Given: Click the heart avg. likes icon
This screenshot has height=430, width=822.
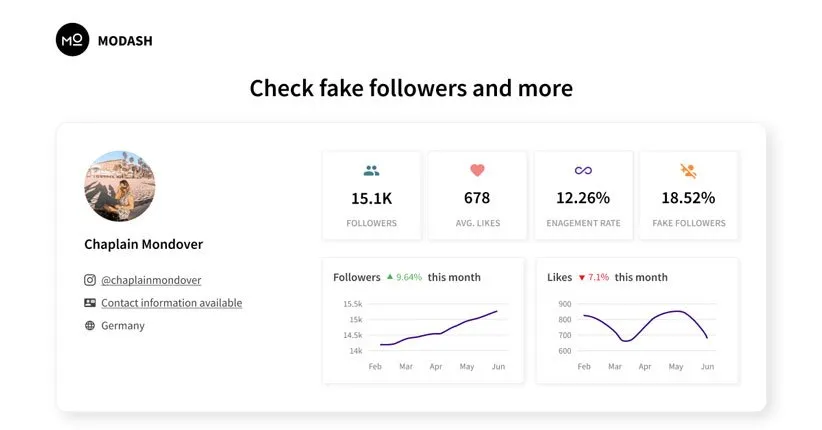Looking at the screenshot, I should click(477, 171).
